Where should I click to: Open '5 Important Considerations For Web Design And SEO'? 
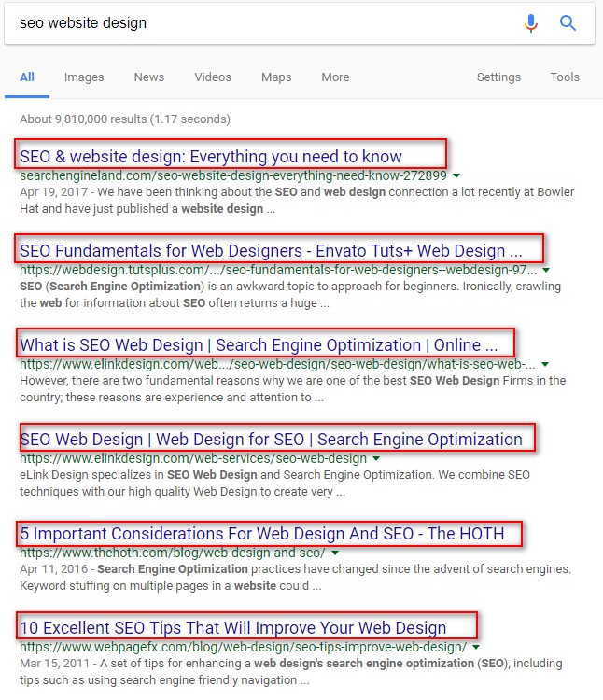click(x=262, y=533)
